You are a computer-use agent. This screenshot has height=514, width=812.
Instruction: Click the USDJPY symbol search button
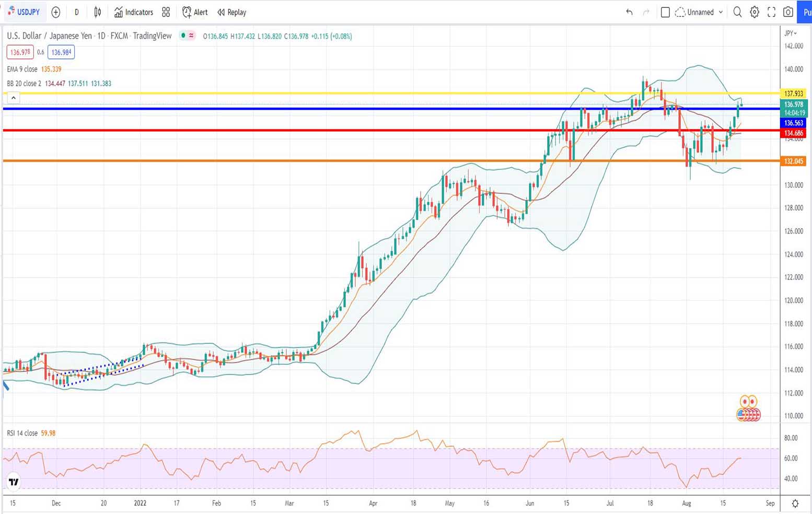tap(24, 12)
